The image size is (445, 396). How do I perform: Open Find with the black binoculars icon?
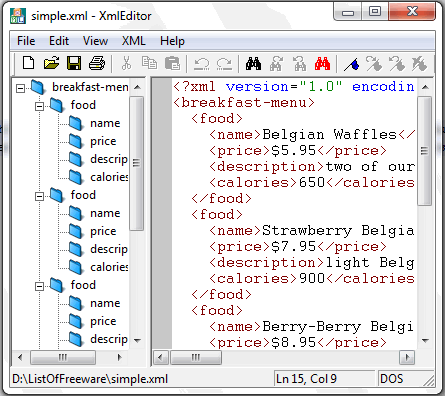(x=253, y=63)
